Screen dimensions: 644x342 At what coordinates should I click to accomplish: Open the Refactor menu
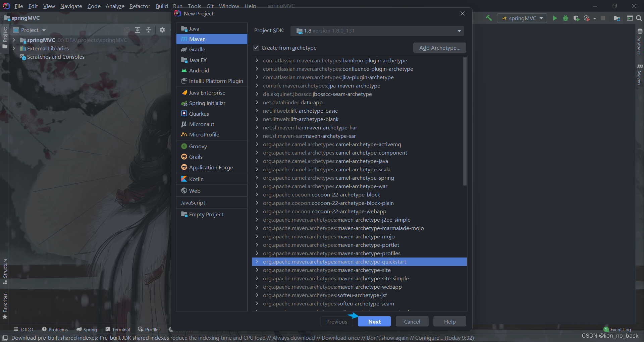(140, 6)
